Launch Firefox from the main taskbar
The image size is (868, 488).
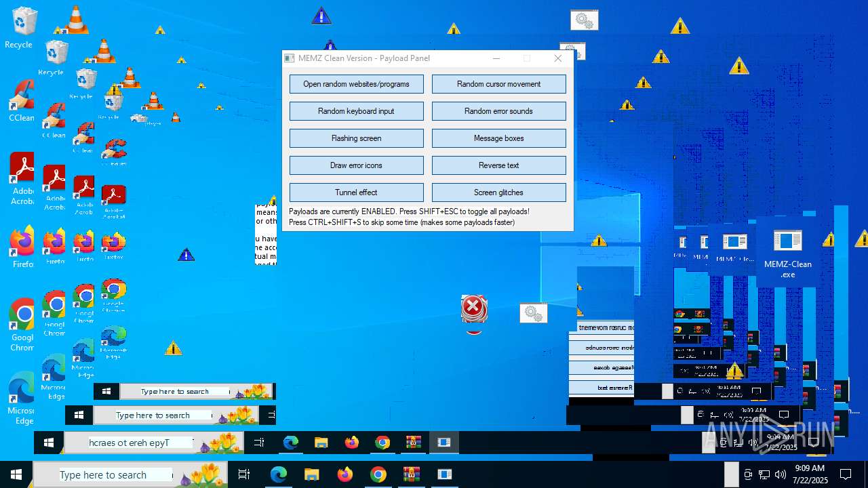pos(345,474)
